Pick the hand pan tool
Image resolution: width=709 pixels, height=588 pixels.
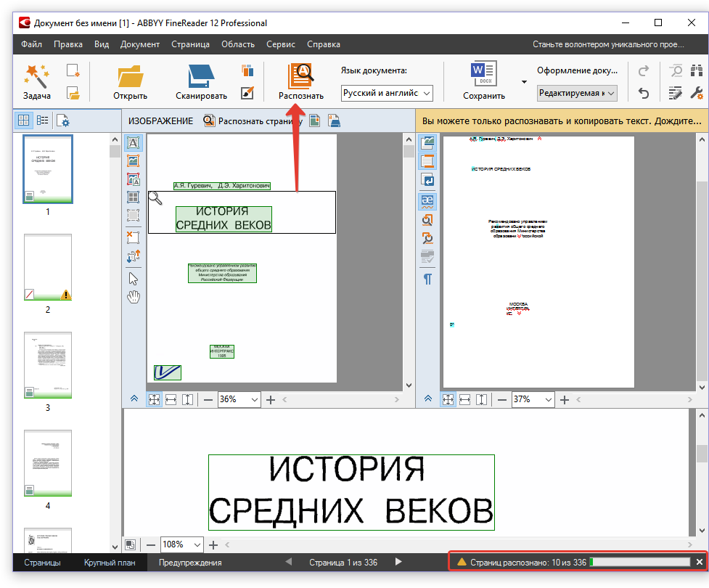(x=133, y=297)
